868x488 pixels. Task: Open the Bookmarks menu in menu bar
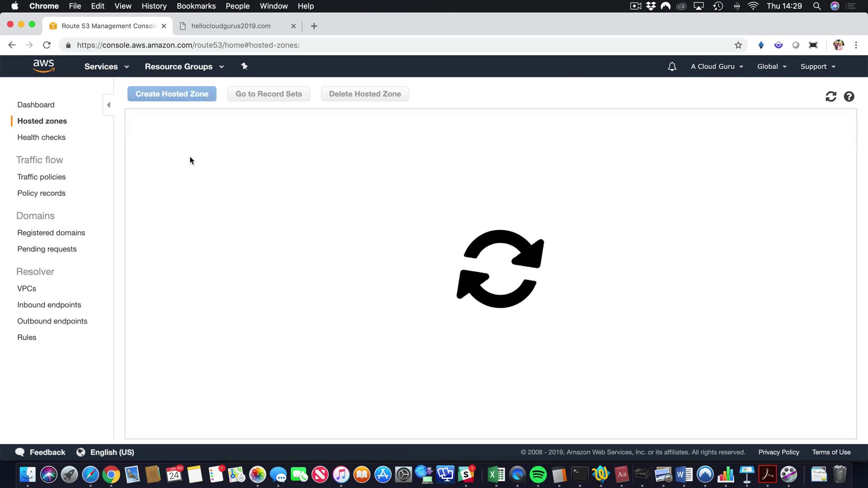pyautogui.click(x=196, y=6)
